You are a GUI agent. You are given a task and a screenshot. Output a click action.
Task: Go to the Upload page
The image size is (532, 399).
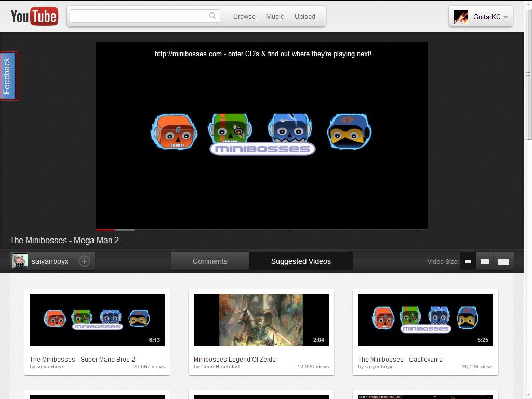304,16
